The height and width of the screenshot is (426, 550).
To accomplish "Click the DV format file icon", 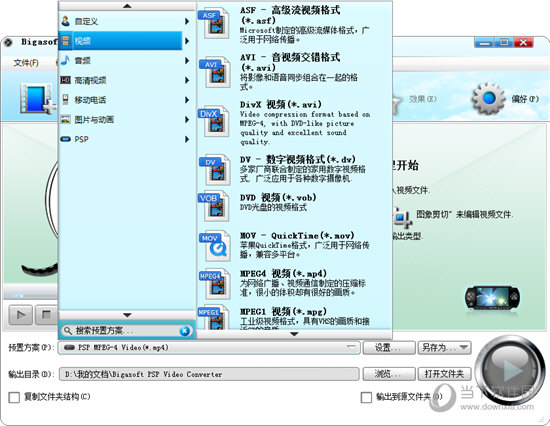I will coord(214,170).
